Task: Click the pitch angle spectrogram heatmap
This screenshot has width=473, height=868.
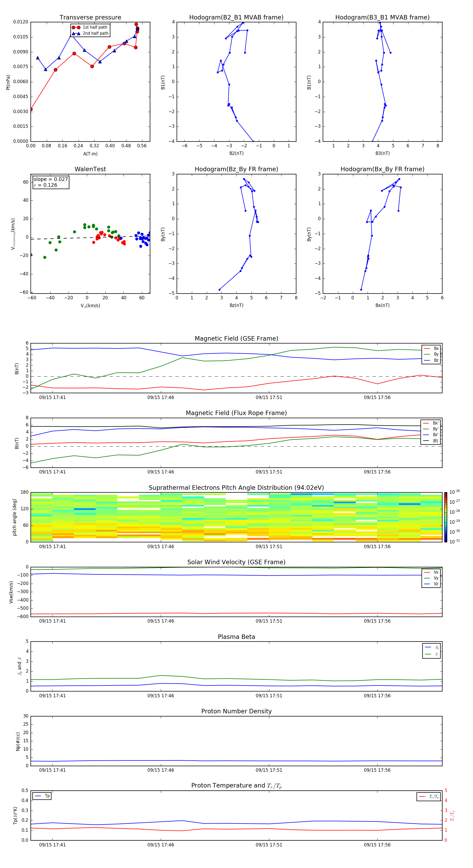Action: click(236, 517)
